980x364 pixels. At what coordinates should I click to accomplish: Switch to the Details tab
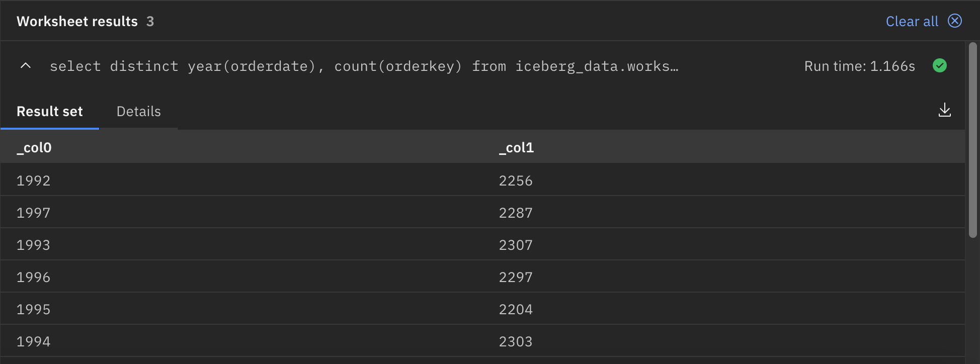[139, 112]
